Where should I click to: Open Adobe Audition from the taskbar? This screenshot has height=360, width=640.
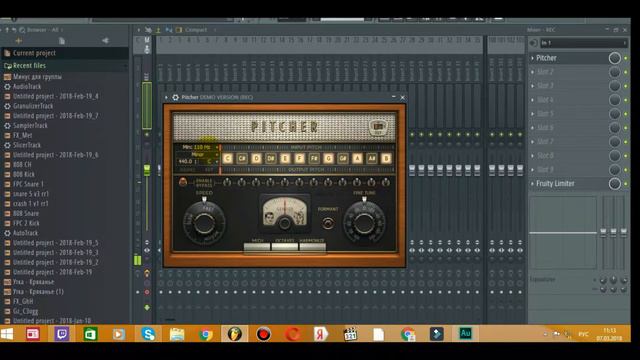coord(465,334)
